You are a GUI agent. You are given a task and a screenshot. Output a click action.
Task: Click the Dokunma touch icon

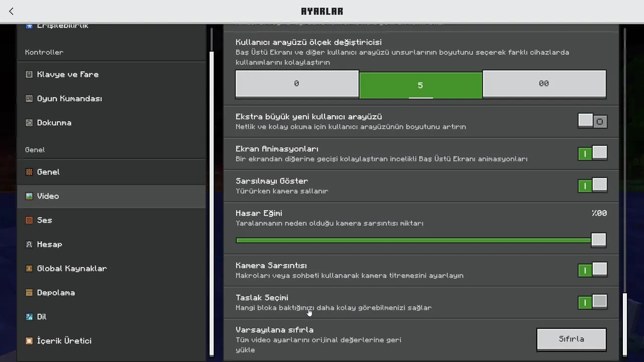pos(29,123)
